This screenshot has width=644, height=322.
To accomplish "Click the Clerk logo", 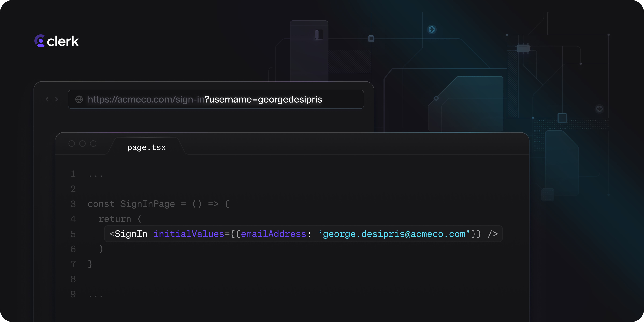I will pyautogui.click(x=57, y=41).
